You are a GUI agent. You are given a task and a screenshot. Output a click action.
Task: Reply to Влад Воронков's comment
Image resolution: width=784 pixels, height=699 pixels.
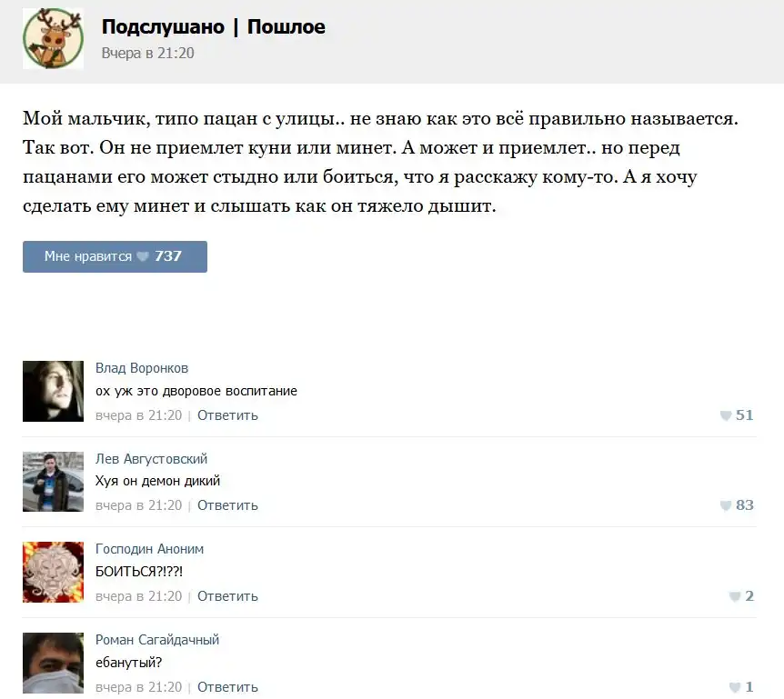(x=227, y=415)
